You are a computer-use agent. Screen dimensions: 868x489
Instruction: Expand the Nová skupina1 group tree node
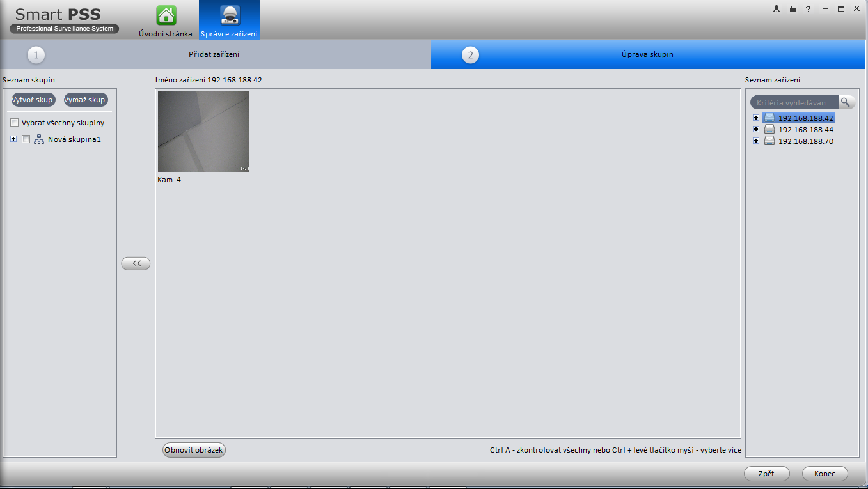(13, 139)
